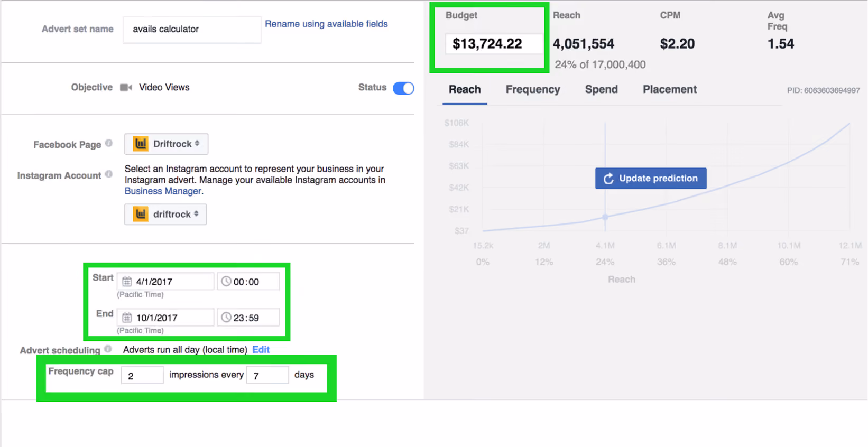This screenshot has height=447, width=868.
Task: Click the 12.1M axis label
Action: 850,246
